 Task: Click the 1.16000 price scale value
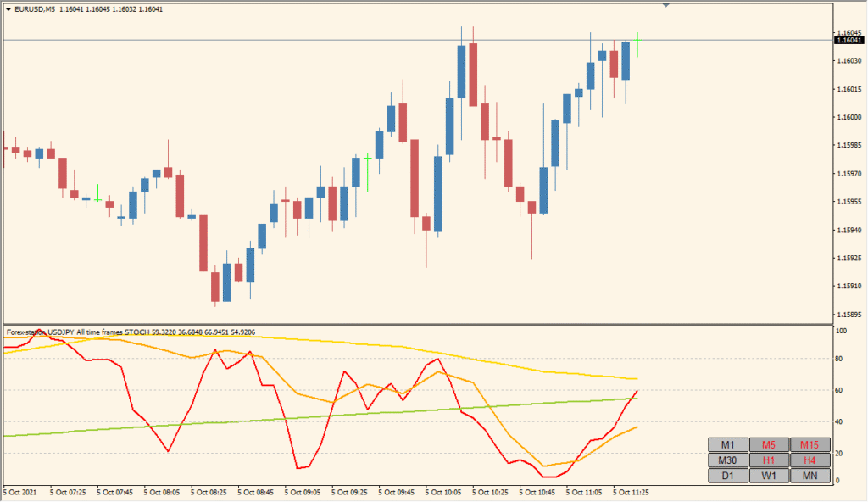tap(849, 117)
